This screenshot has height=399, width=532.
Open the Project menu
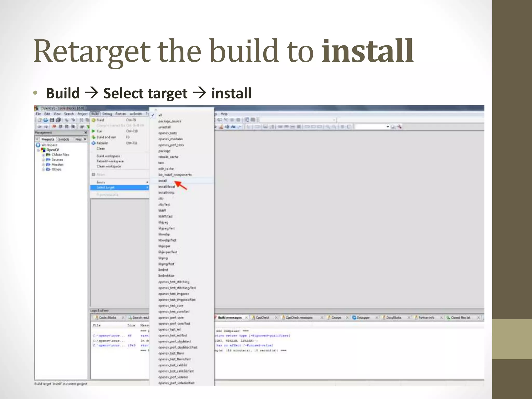[x=83, y=114]
